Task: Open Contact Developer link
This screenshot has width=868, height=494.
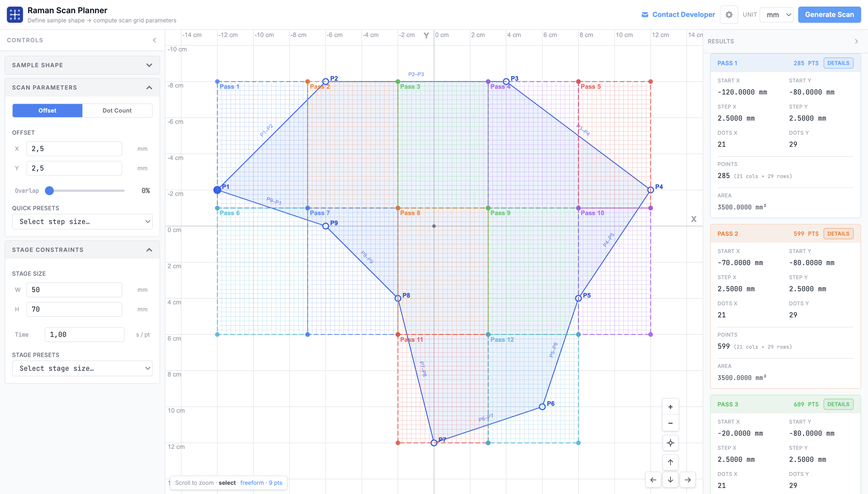Action: [678, 15]
